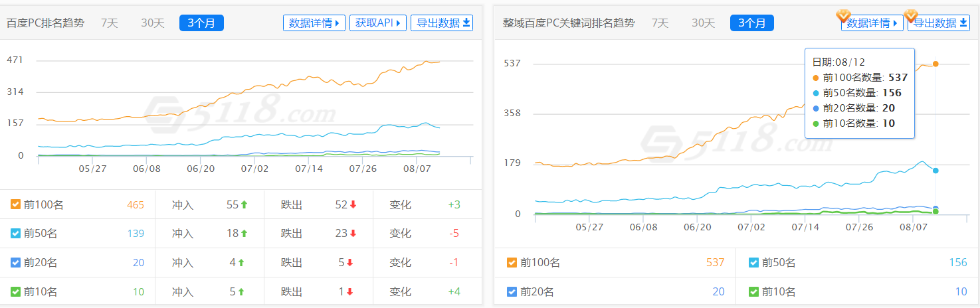Toggle 前100名 checkbox in left panel
This screenshot has height=308, width=980.
(16, 204)
